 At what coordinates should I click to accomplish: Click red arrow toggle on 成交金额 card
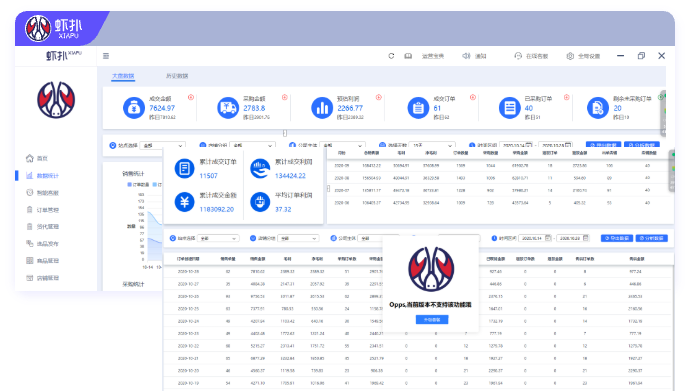click(x=191, y=97)
